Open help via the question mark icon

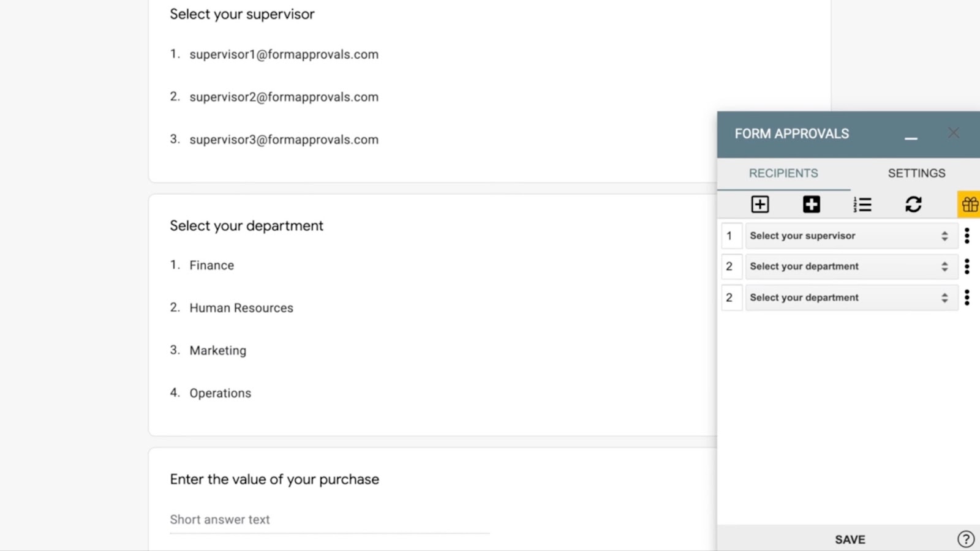coord(965,539)
